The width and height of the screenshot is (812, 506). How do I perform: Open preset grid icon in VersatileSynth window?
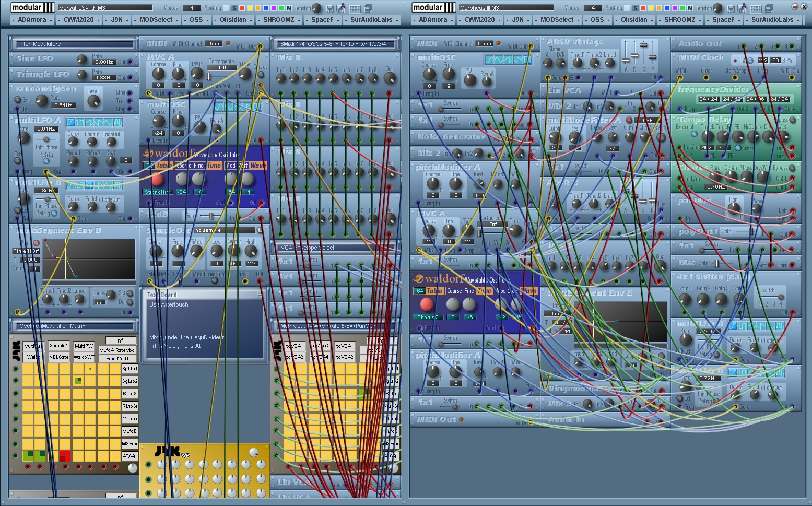pos(355,8)
